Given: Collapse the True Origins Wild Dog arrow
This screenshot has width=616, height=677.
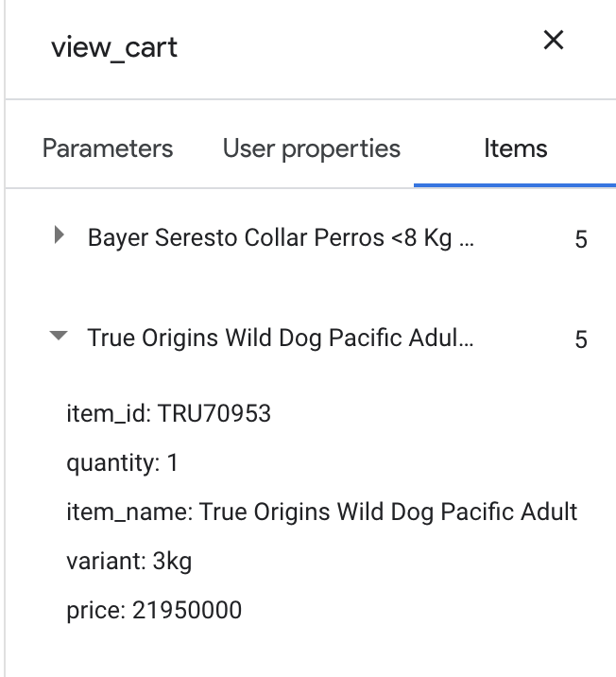Looking at the screenshot, I should [x=59, y=336].
